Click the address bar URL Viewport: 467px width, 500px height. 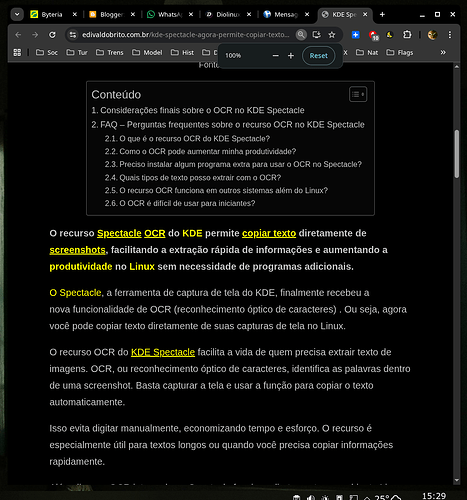click(186, 35)
